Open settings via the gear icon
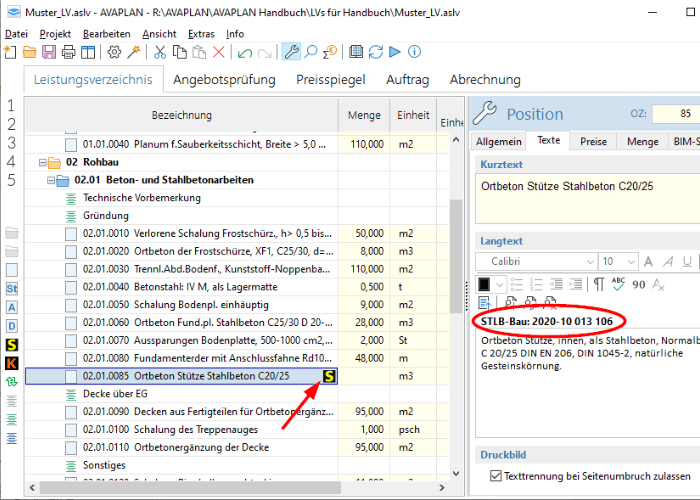The image size is (700, 500). [x=114, y=52]
